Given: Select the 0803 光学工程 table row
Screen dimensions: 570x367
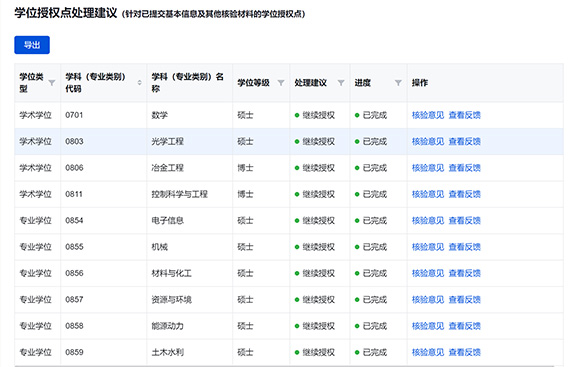Looking at the screenshot, I should pos(289,141).
